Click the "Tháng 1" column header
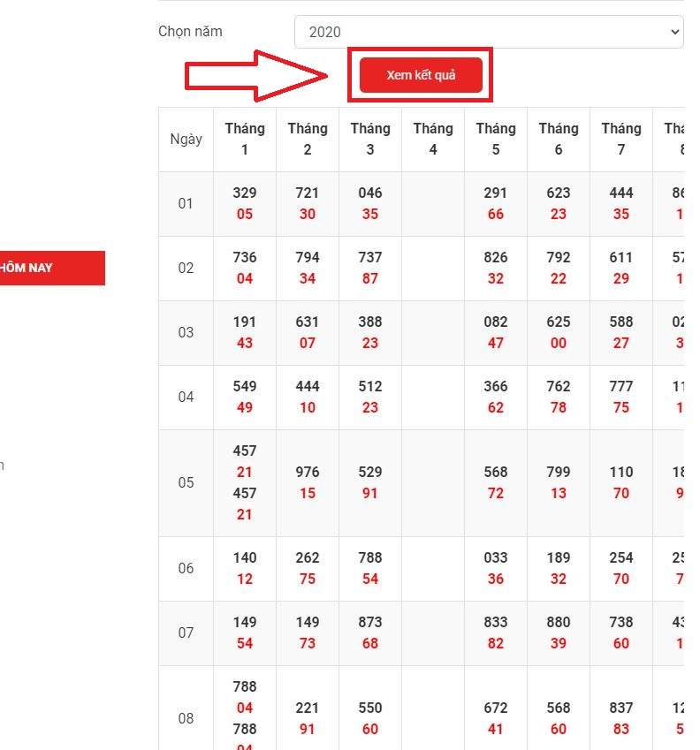700x750 pixels. coord(245,140)
